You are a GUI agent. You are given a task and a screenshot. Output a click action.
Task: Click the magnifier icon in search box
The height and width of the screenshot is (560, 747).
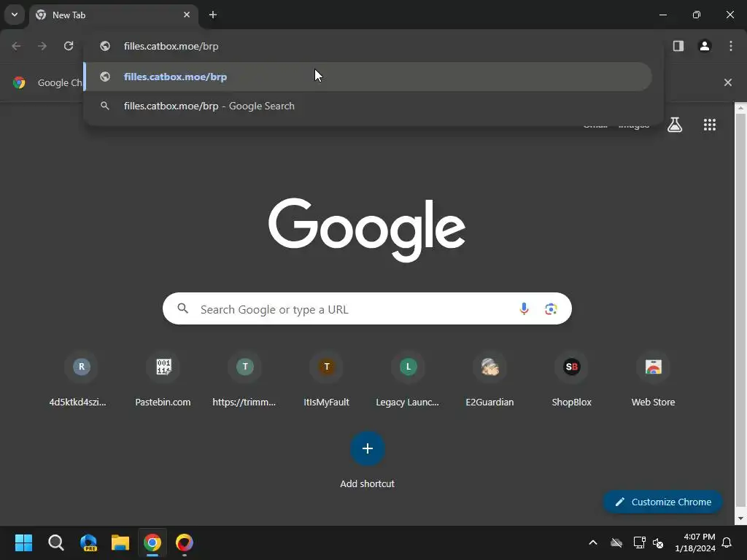click(x=183, y=308)
